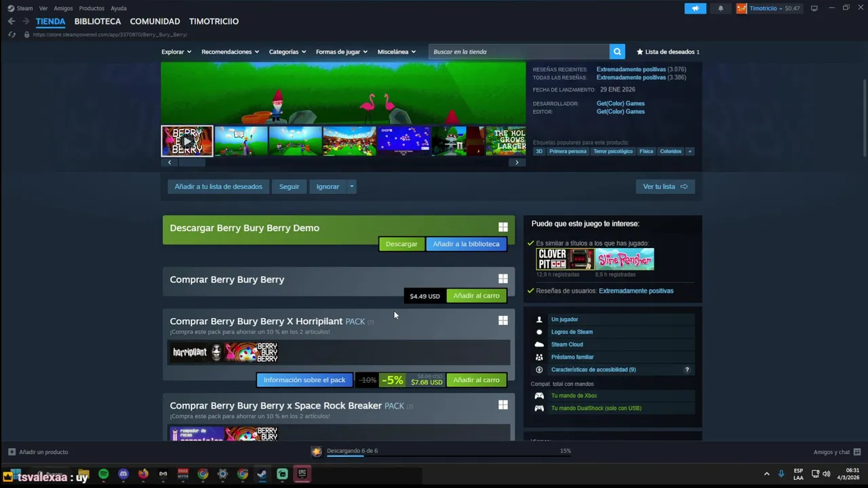Click the Windows icon on Demo row
Screen dimensions: 868x488
point(503,228)
